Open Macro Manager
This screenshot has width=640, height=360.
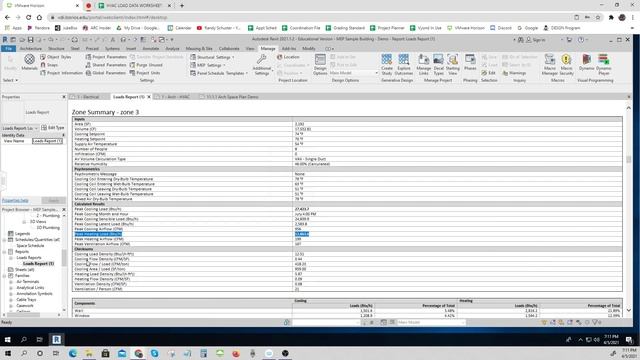pos(550,64)
